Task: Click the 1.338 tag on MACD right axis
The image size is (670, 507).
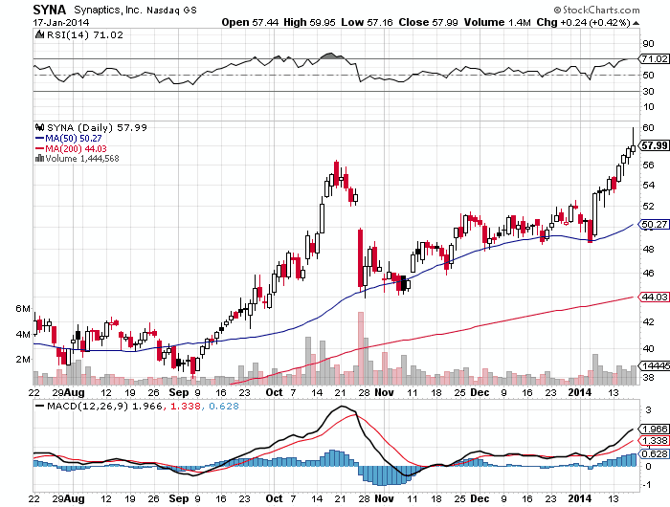Action: [654, 440]
